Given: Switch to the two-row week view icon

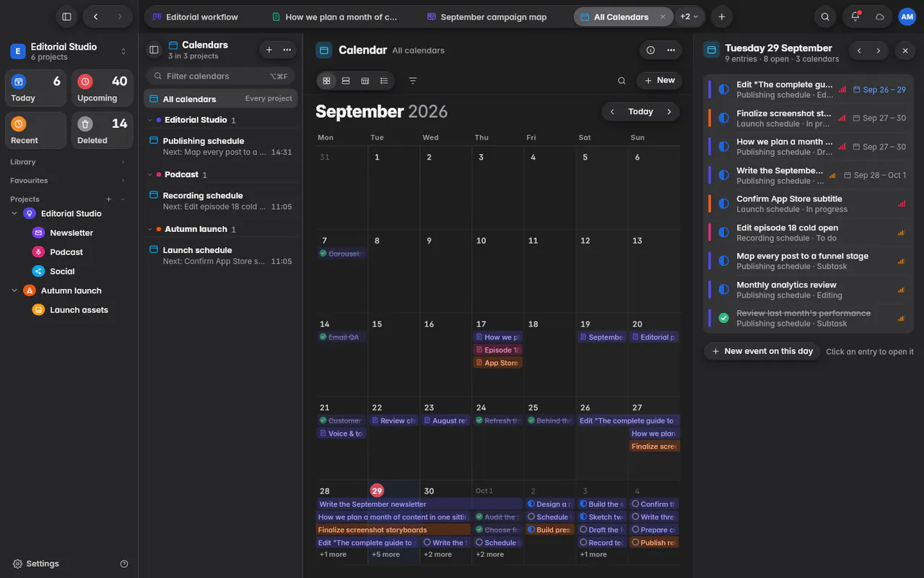Looking at the screenshot, I should (x=346, y=81).
